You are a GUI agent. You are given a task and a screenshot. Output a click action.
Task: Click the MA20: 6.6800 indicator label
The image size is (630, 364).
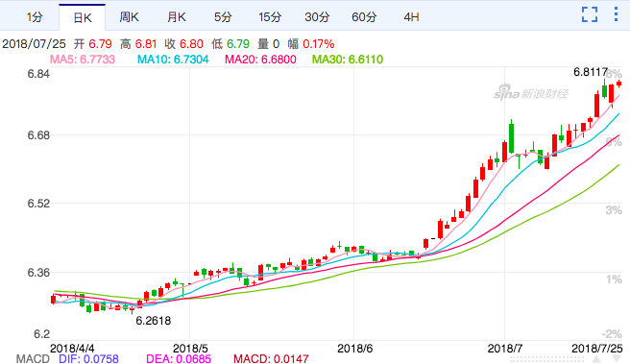(260, 60)
